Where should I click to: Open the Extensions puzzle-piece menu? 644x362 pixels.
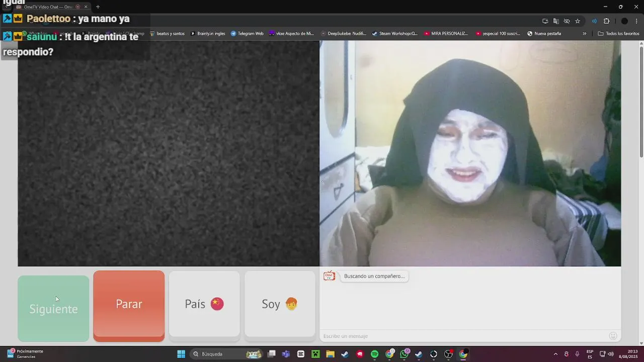click(x=606, y=21)
